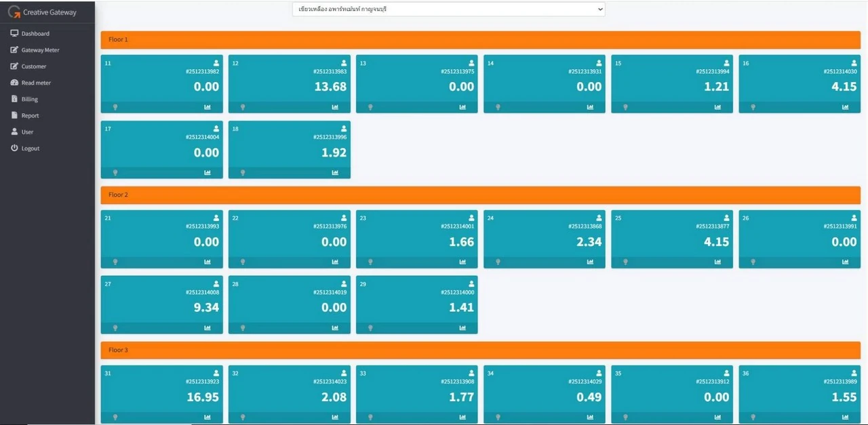Click meter ID #2512314001
Screen dimensions: 868x425
pos(458,226)
